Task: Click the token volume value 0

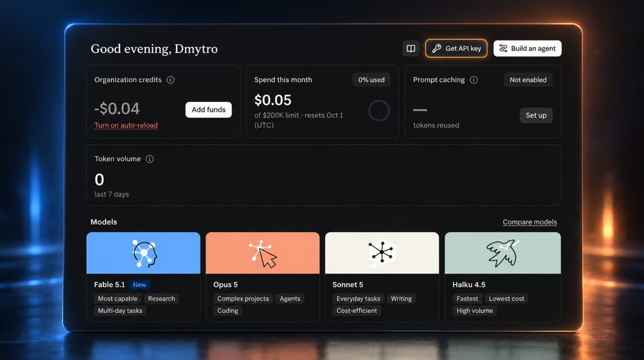Action: 99,180
